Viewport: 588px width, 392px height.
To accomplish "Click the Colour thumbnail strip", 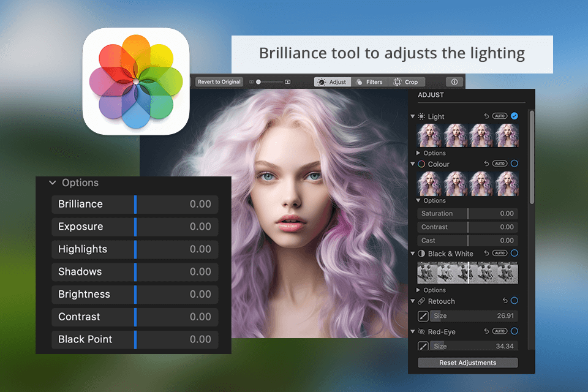I will pos(467,183).
